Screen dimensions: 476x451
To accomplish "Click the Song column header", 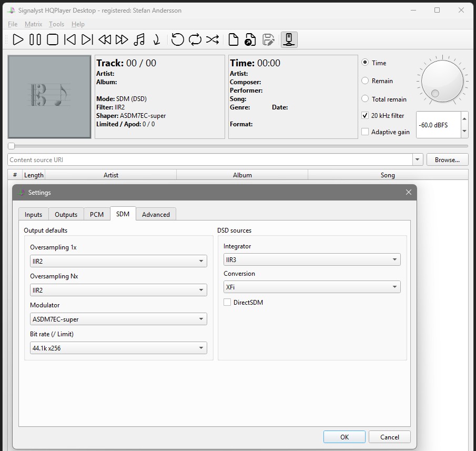I will [388, 175].
